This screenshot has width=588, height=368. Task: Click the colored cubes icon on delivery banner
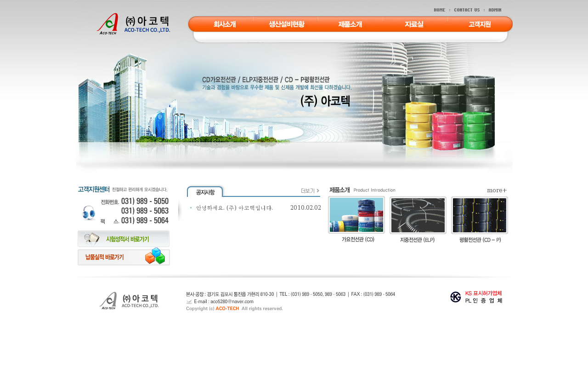click(x=155, y=256)
